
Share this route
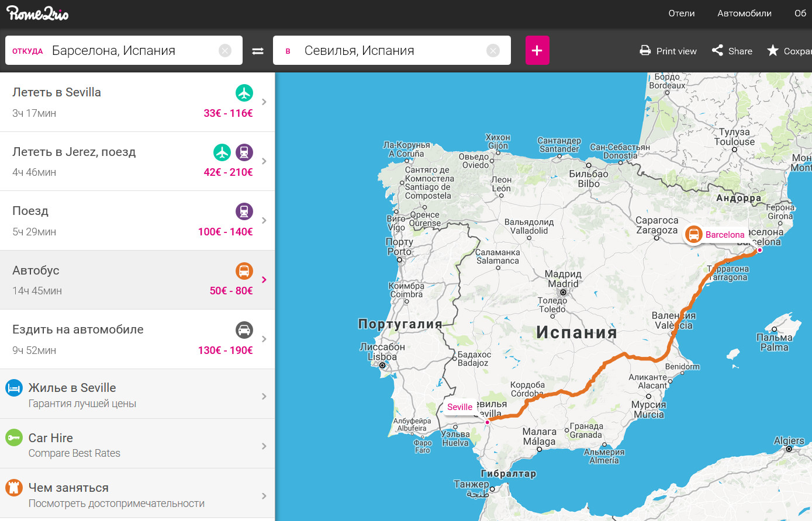coord(732,51)
